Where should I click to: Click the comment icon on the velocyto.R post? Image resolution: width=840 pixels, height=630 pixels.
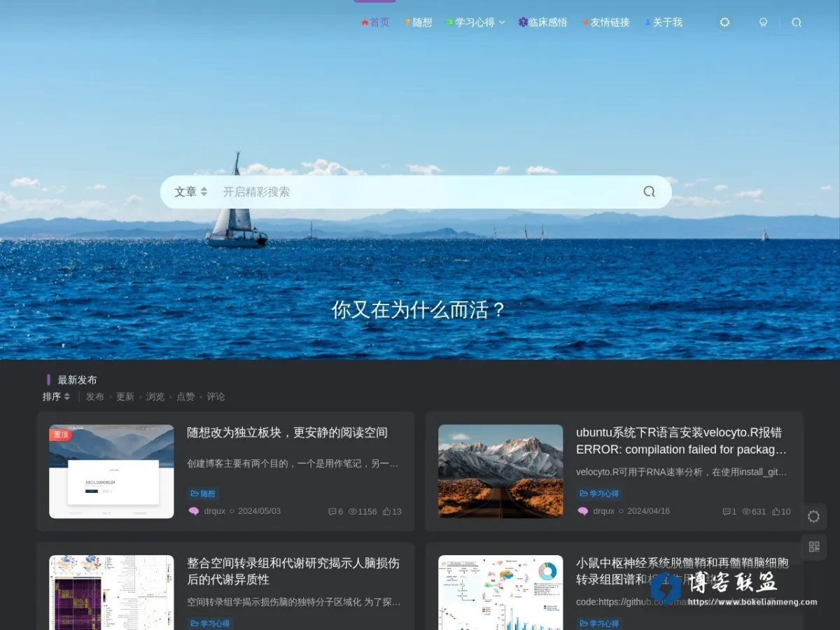[x=726, y=512]
